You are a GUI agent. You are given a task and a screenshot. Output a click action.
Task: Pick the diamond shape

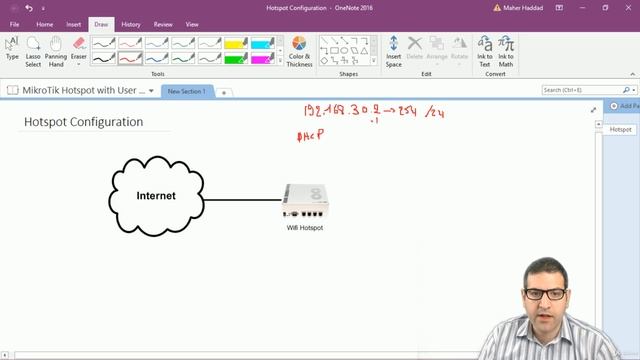[x=324, y=60]
